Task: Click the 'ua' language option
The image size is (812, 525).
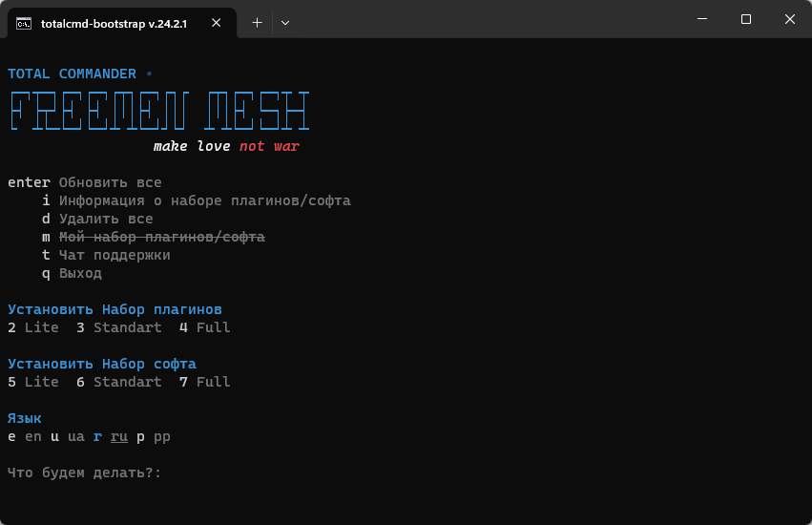Action: tap(76, 436)
